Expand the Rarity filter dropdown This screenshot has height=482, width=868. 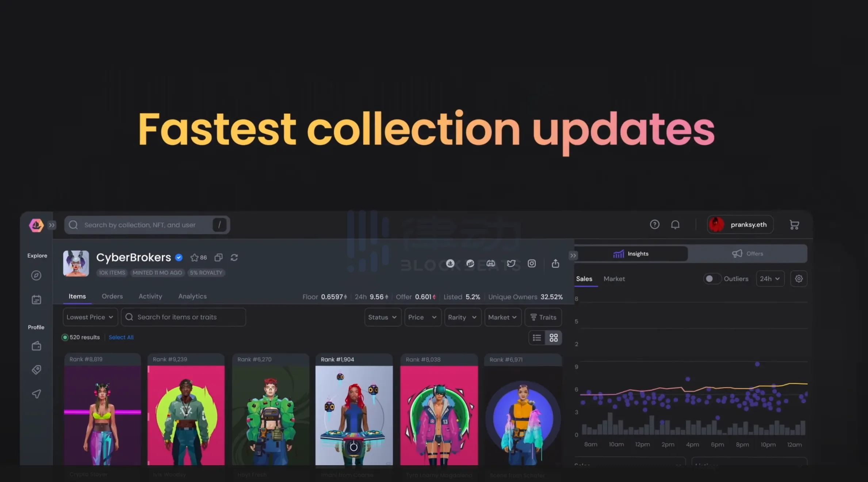pyautogui.click(x=462, y=316)
